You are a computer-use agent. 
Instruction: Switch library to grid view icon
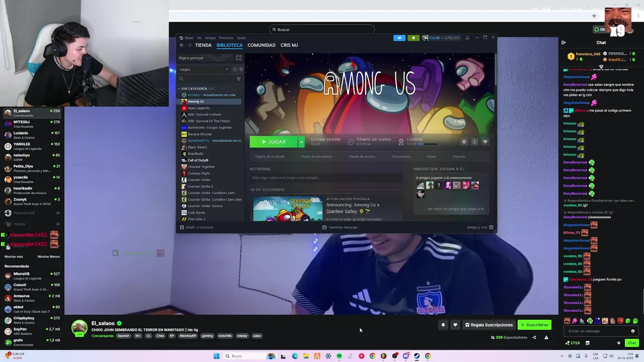tap(238, 58)
